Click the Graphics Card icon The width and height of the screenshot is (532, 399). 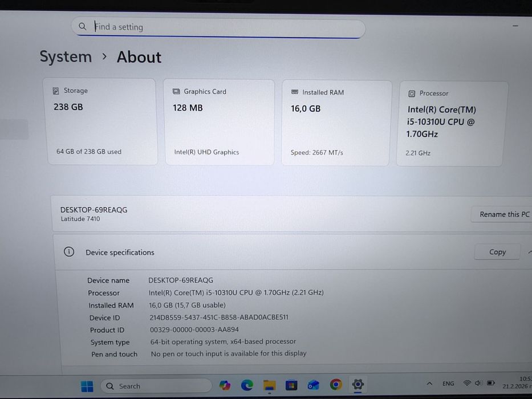176,92
